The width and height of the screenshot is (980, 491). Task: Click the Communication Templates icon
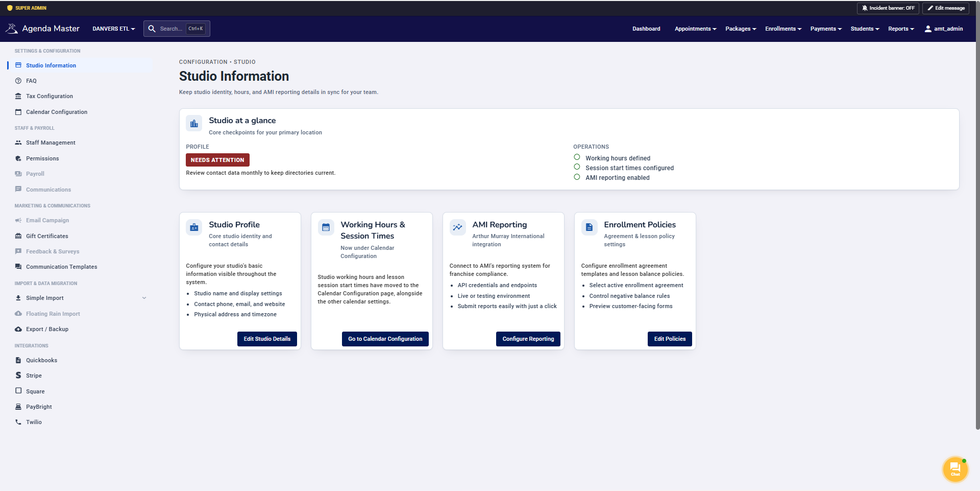(18, 267)
